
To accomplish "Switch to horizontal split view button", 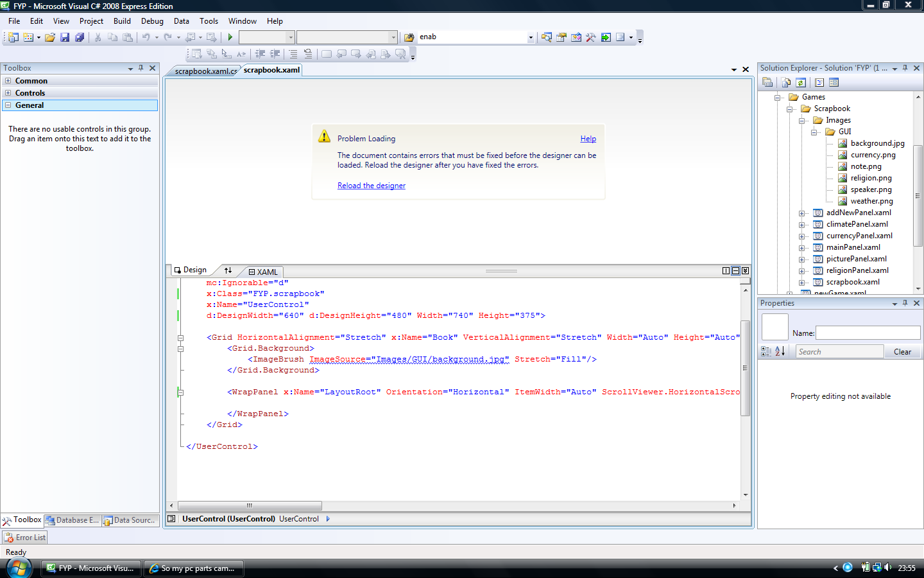I will [735, 271].
